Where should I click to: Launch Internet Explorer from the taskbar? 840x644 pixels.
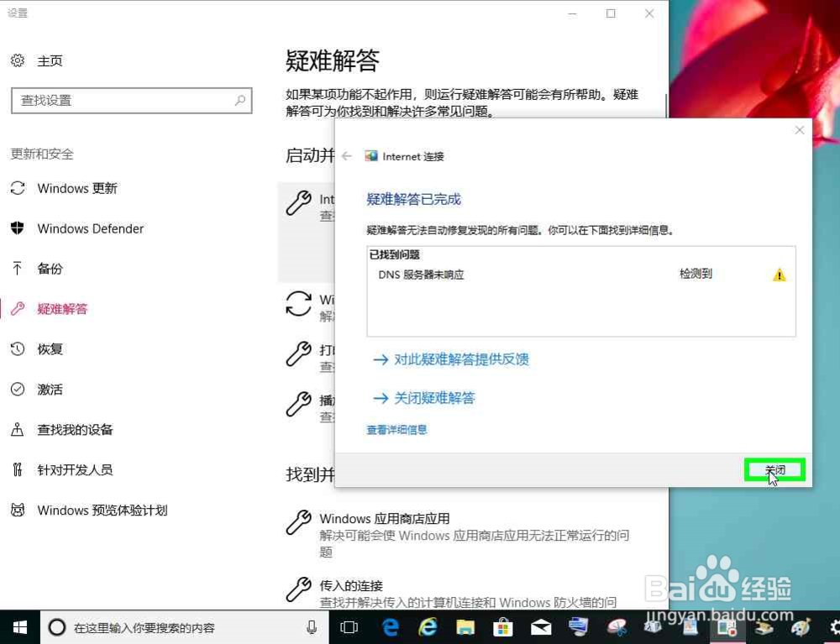(x=428, y=627)
